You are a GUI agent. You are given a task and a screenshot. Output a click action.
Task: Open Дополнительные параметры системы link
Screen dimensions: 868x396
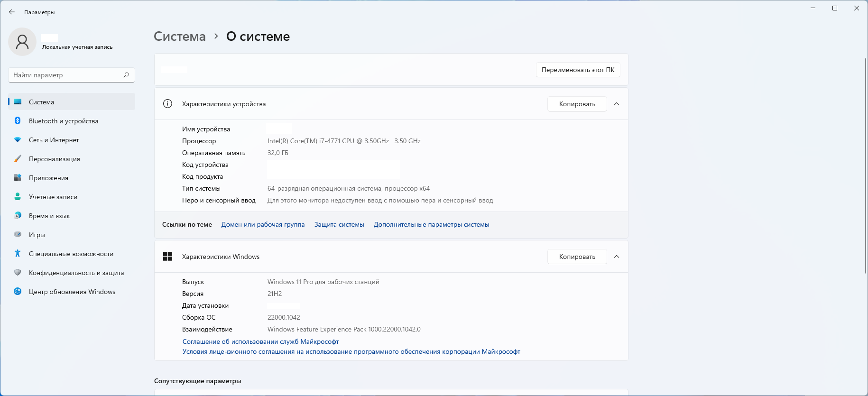(x=431, y=224)
